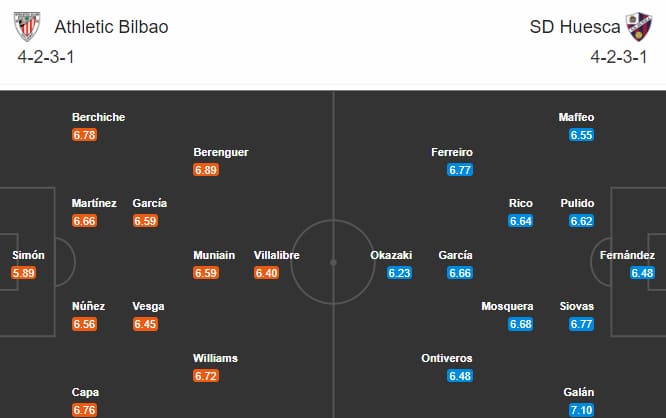Screen dimensions: 666x418
Task: Click Galán's 7.10 rating badge
Action: click(581, 410)
